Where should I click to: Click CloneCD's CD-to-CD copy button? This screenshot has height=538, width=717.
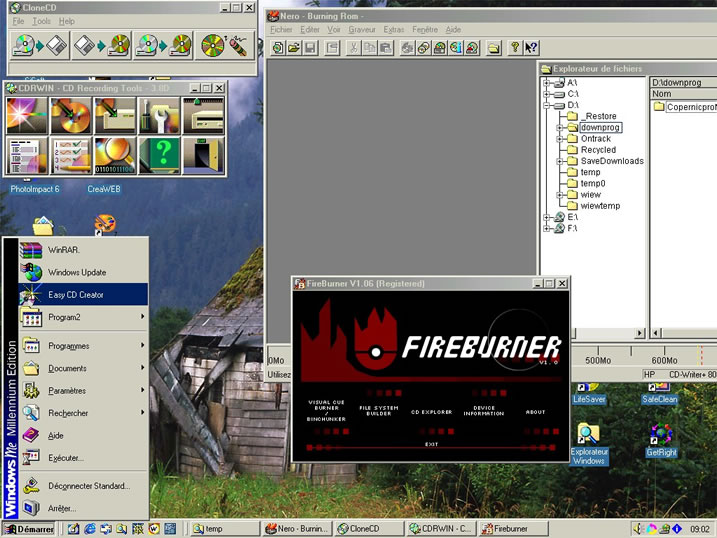(163, 45)
